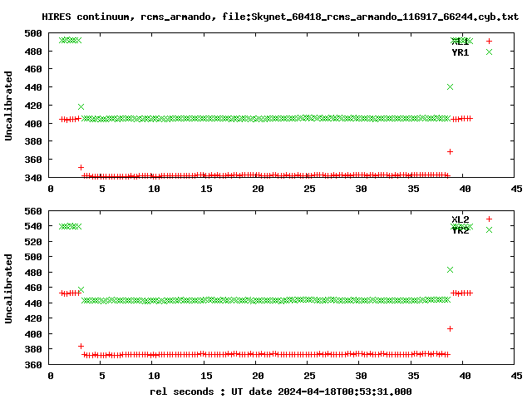This screenshot has height=399, width=532.
Task: Click the lone YR2 point near value 483
Action: click(450, 269)
